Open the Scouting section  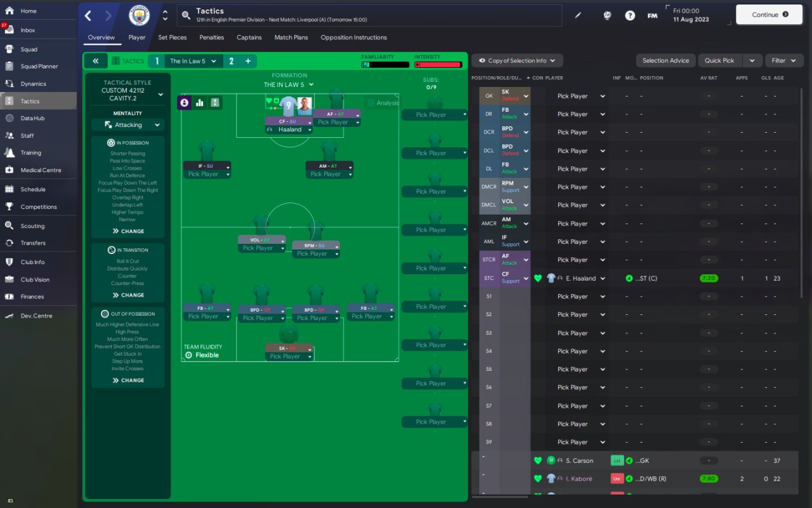(x=32, y=226)
